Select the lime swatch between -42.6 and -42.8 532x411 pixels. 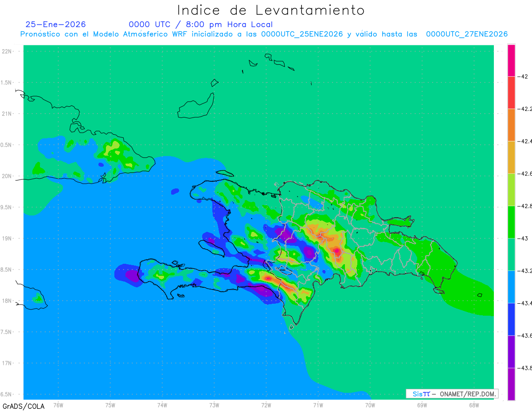point(511,190)
